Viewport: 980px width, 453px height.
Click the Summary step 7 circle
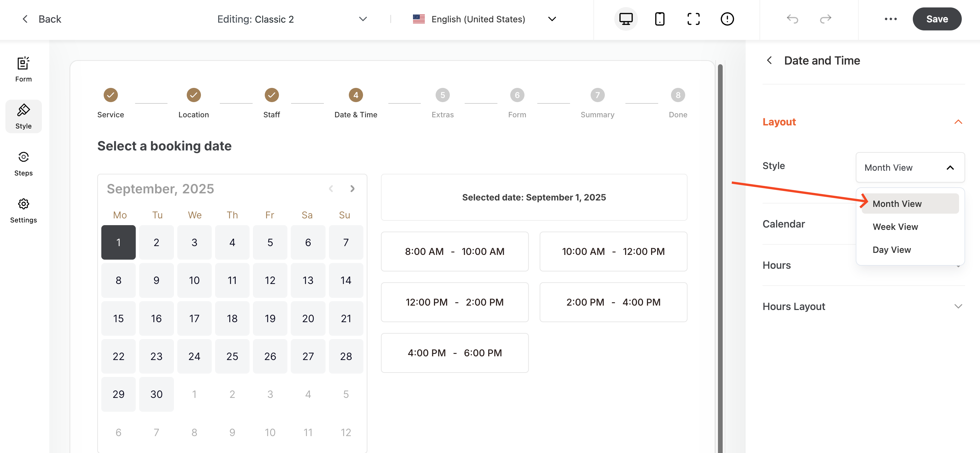coord(597,95)
